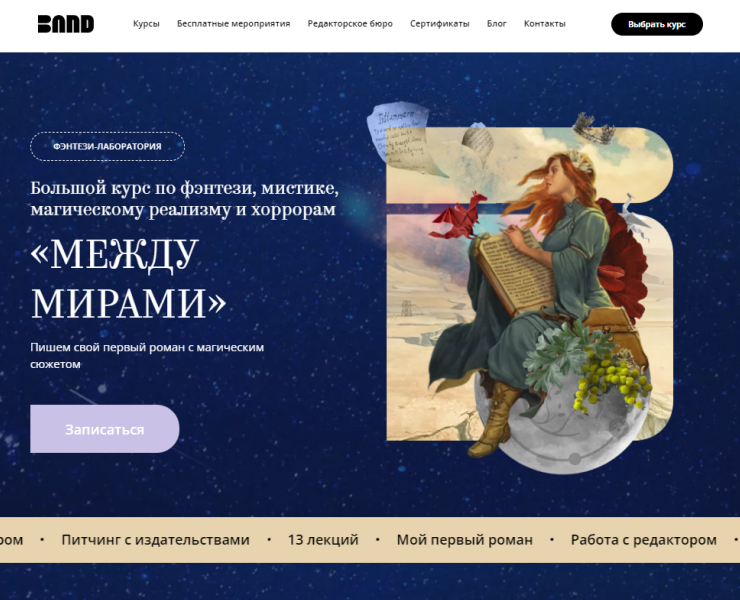Viewport: 740px width, 600px height.
Task: Open the Контакты page
Action: pyautogui.click(x=545, y=24)
